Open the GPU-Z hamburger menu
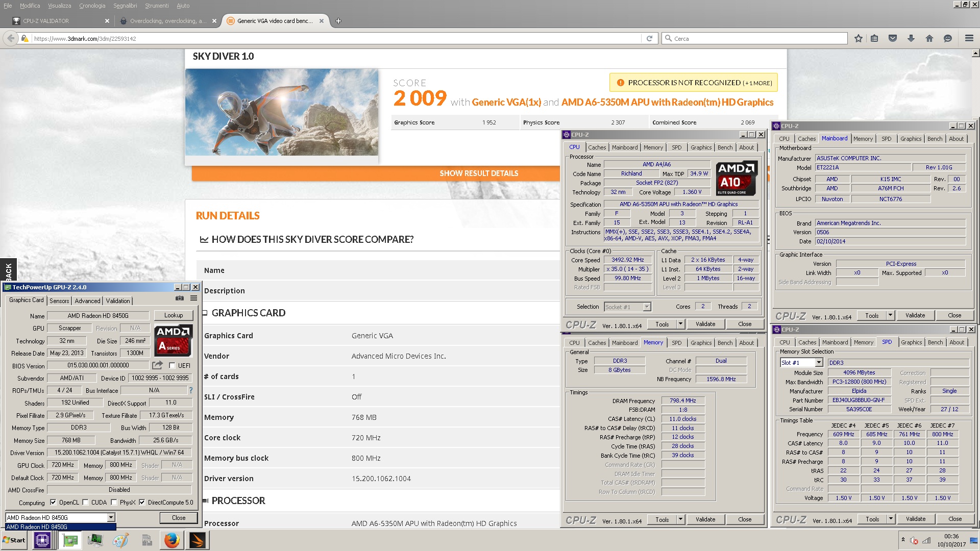 pos(194,298)
